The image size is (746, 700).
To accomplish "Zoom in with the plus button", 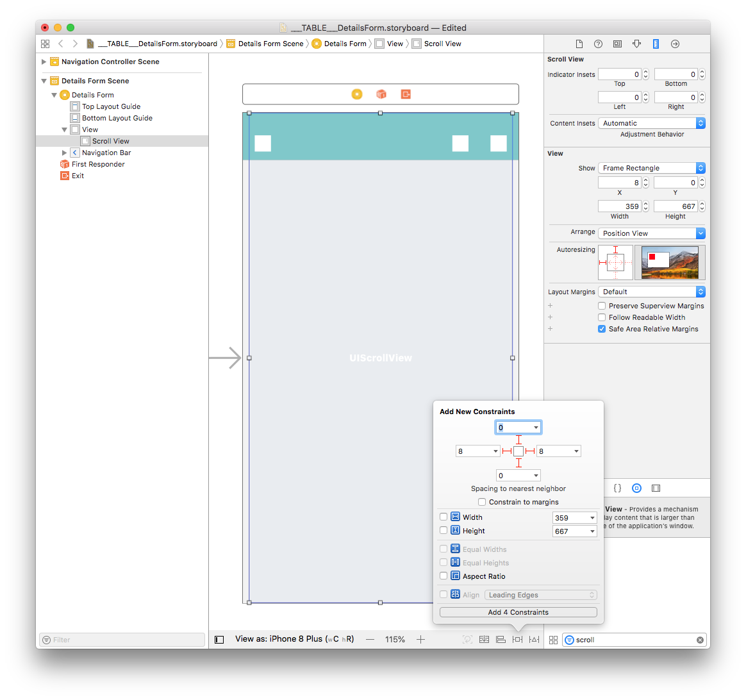I will click(x=420, y=640).
